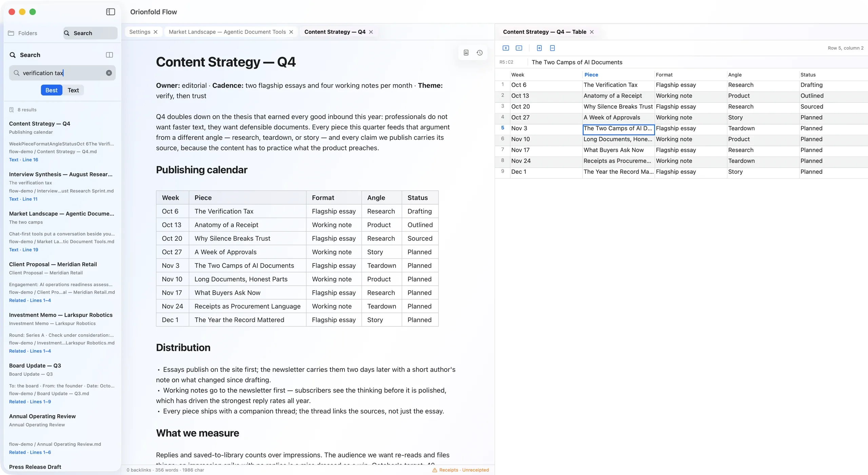
Task: Edit the cell formula bar showing 'The Two Camps of AI Documents'
Action: [x=698, y=62]
